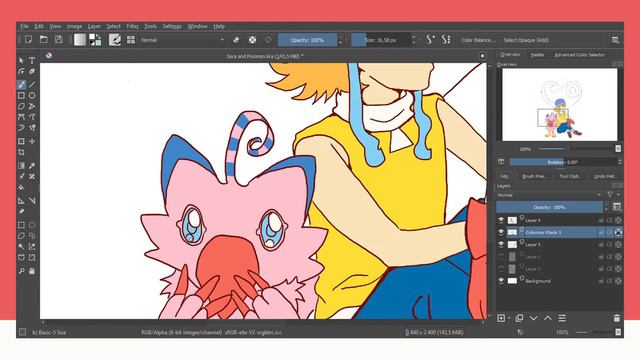Select the Contiguous Selection magic wand tool

coord(21,247)
